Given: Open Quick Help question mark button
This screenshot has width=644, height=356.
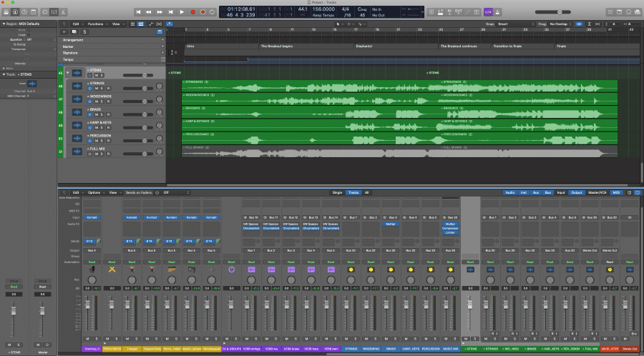Looking at the screenshot, I should point(24,12).
